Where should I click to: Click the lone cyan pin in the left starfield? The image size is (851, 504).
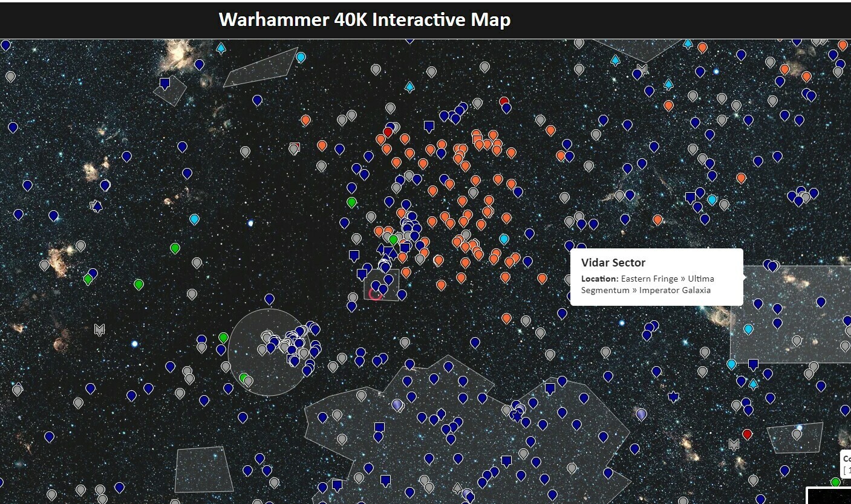tap(194, 219)
